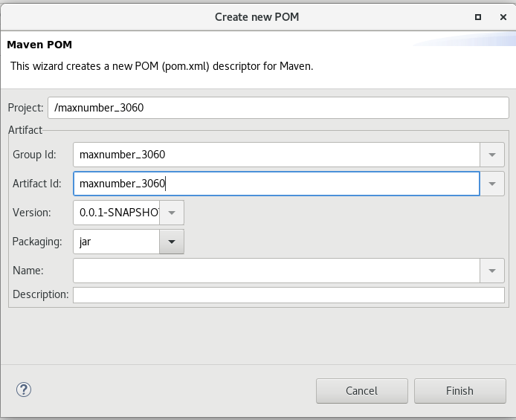Screen dimensions: 516x420
Task: Click into the Artifact Id text field
Action: [x=277, y=184]
